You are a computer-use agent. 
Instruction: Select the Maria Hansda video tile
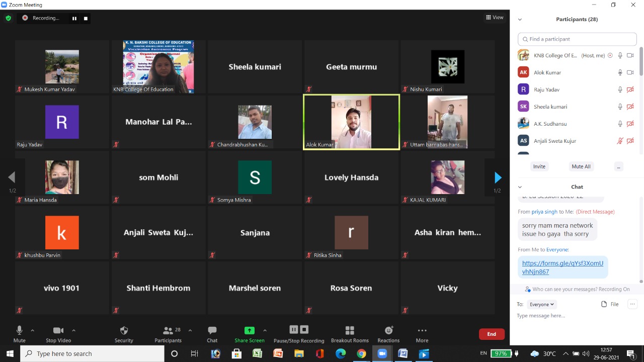(62, 177)
